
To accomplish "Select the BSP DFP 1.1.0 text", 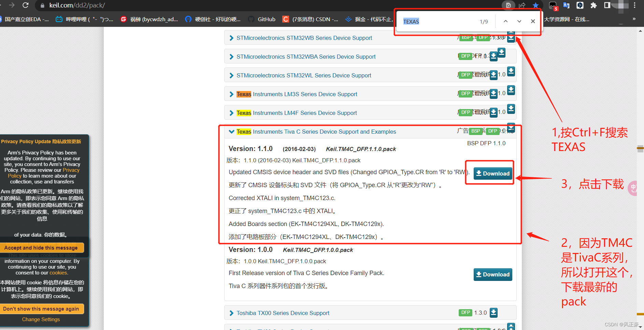I will tap(486, 143).
